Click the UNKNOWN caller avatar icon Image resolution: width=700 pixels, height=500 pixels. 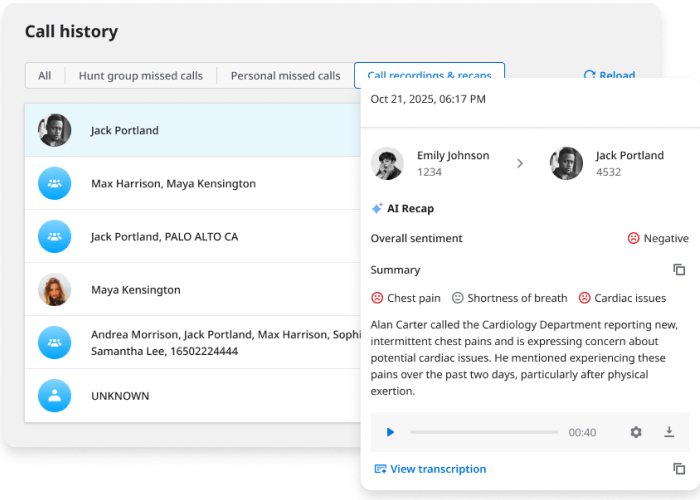[54, 396]
